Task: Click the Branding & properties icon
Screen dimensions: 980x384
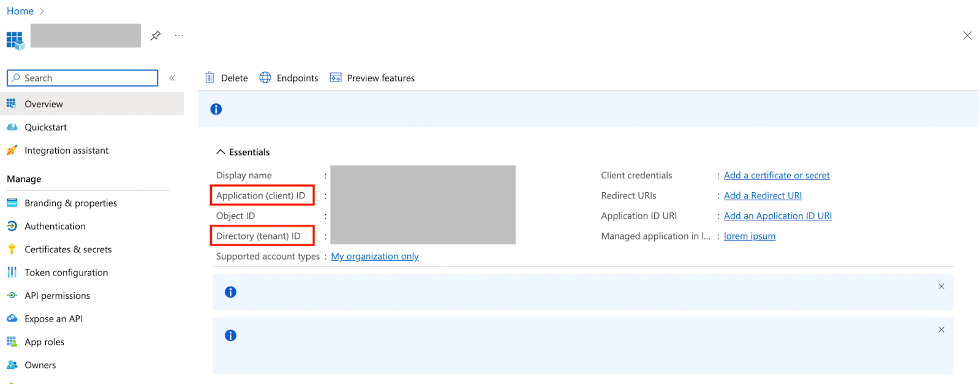Action: tap(12, 203)
